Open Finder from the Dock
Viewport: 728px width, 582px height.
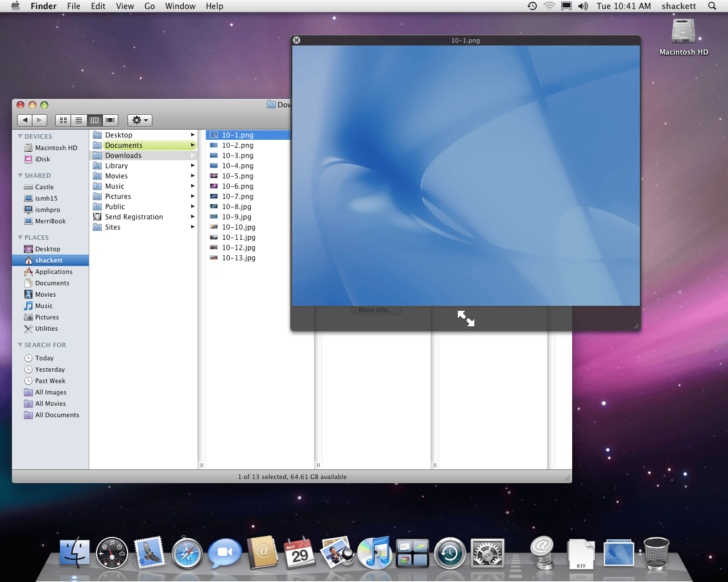coord(75,553)
